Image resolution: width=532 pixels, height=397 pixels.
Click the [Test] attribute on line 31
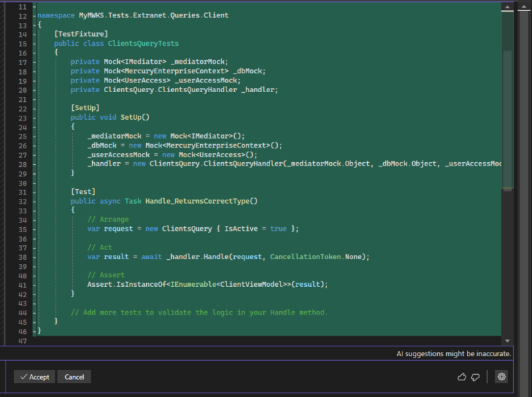[x=83, y=191]
